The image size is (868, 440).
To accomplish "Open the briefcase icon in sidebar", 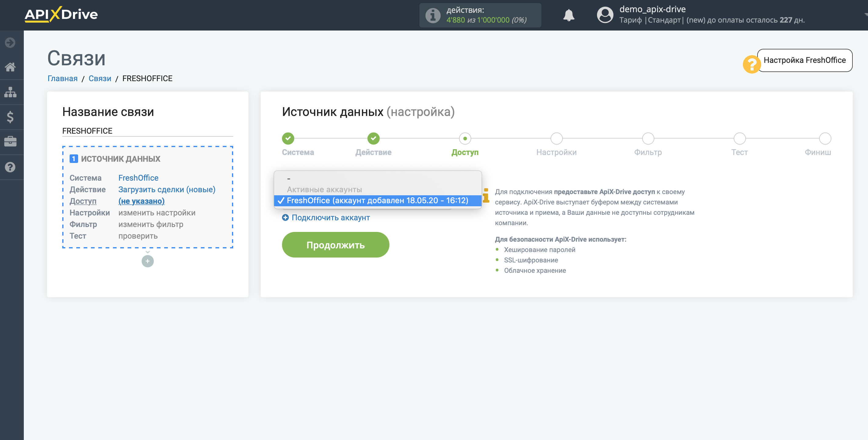I will click(x=10, y=142).
